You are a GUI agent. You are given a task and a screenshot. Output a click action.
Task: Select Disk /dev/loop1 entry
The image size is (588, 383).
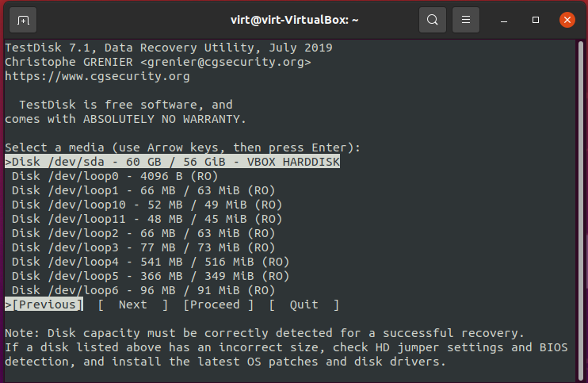[x=143, y=190]
